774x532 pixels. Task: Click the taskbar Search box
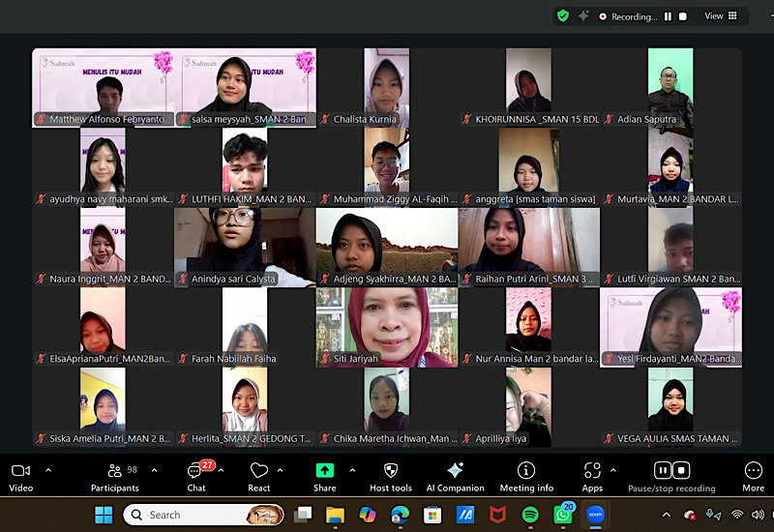pos(203,515)
